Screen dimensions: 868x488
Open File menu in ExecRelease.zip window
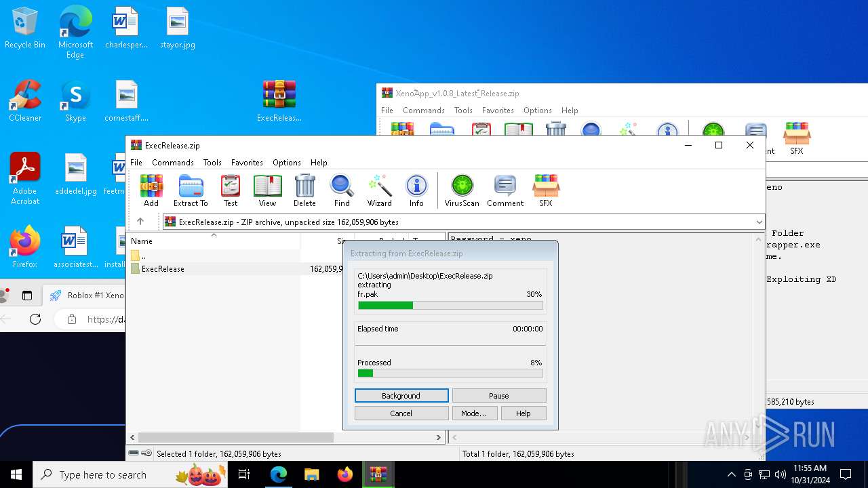[136, 163]
